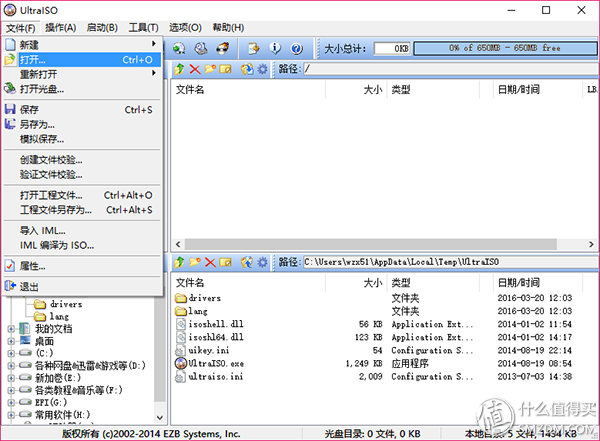600x441 pixels.
Task: Click the drivers folder icon in the file list
Action: [181, 298]
